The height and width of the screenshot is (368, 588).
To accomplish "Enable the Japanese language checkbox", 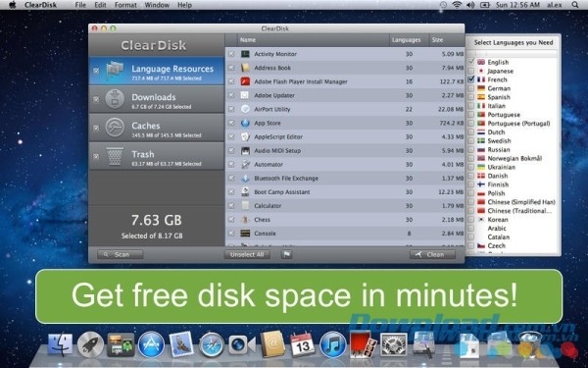I will [470, 71].
